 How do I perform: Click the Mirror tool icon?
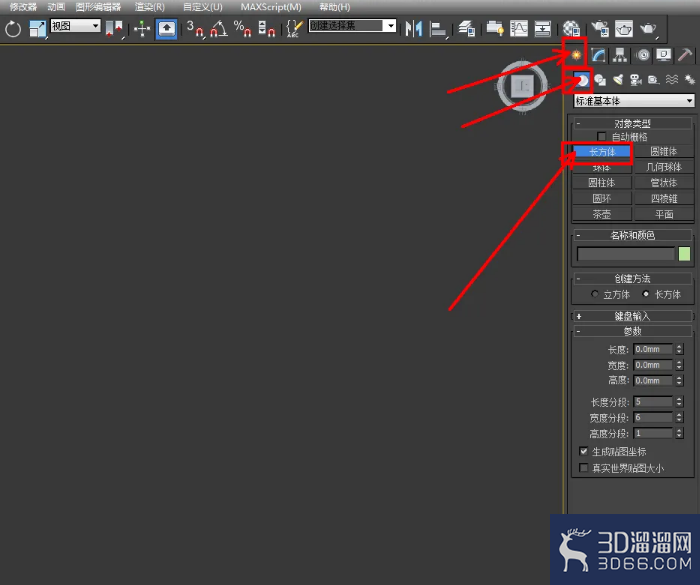click(414, 29)
